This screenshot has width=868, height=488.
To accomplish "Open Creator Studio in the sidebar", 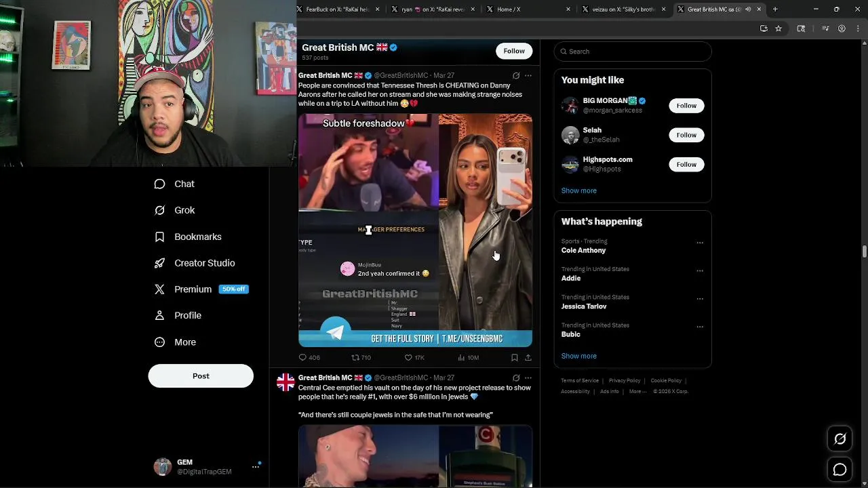I will [195, 263].
